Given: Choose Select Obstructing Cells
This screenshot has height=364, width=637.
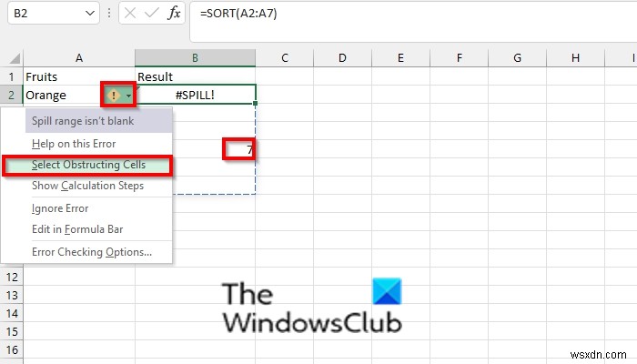Looking at the screenshot, I should [x=88, y=165].
